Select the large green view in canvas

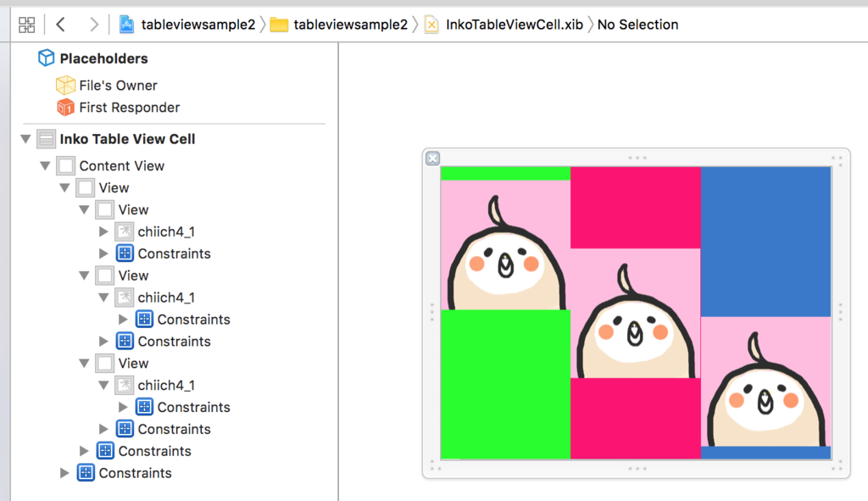[505, 384]
